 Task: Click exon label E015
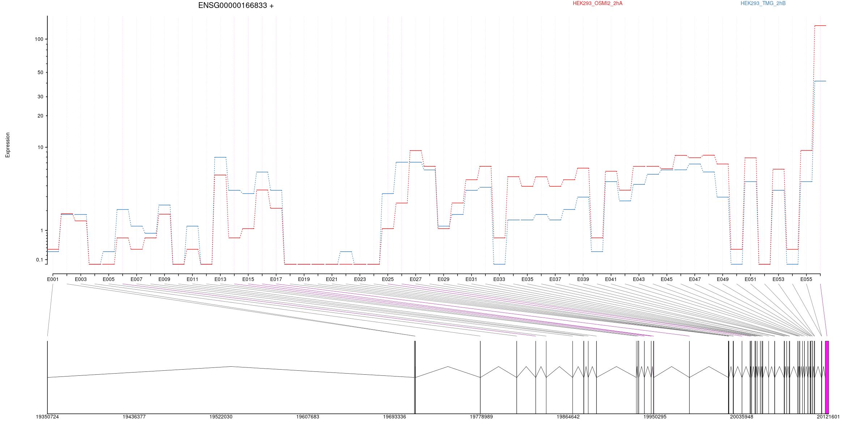tap(248, 279)
